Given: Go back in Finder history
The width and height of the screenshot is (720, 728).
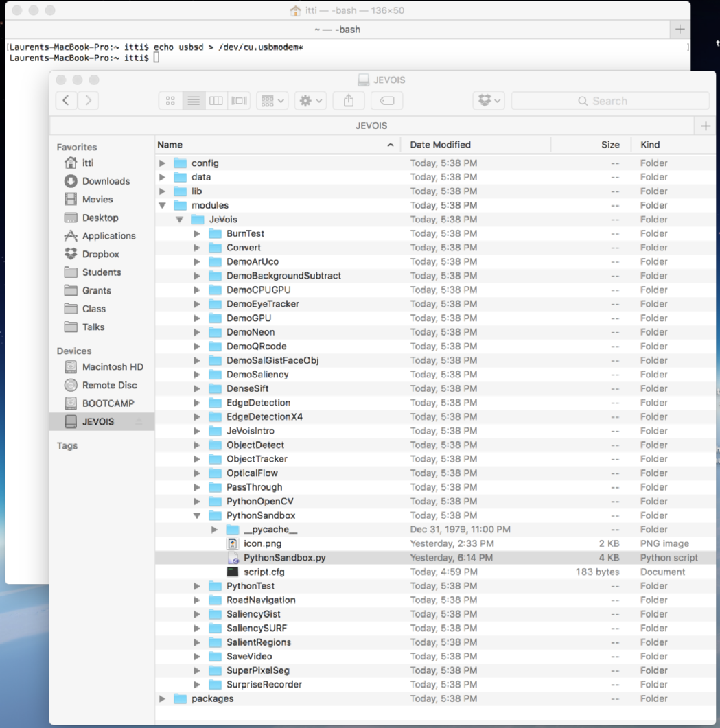Looking at the screenshot, I should pos(66,100).
